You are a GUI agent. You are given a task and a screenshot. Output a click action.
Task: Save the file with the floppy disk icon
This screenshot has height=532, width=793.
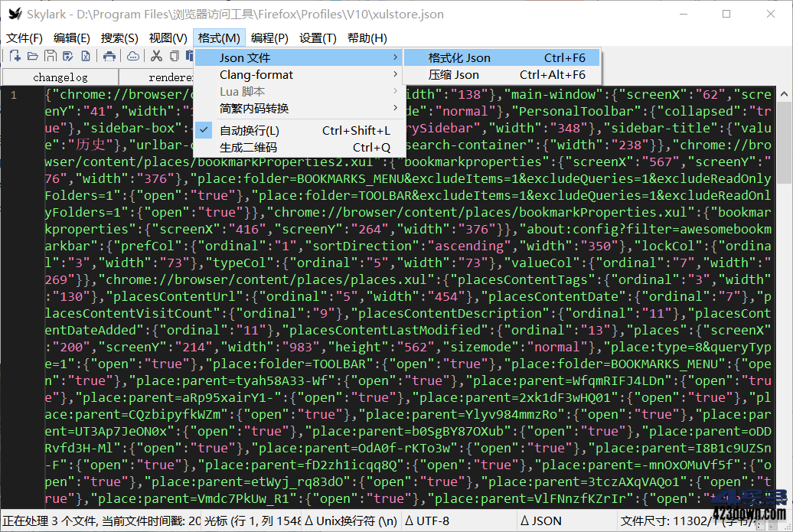(x=51, y=55)
